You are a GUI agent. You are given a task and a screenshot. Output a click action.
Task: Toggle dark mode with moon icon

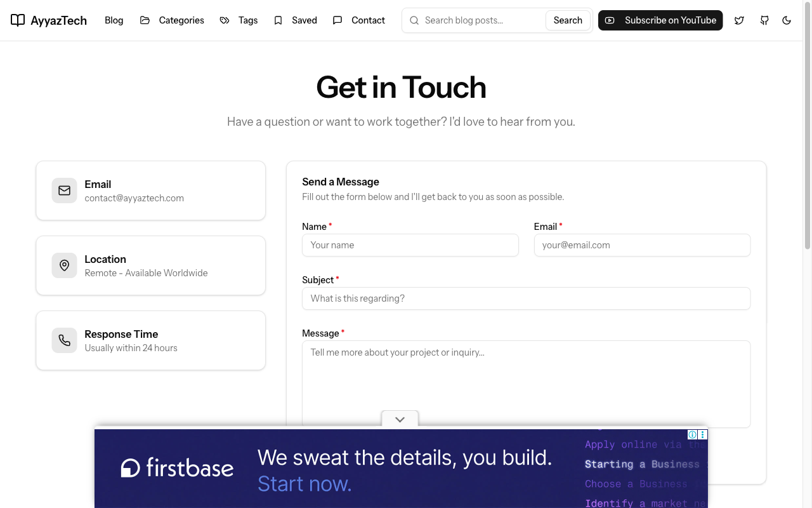coord(787,20)
